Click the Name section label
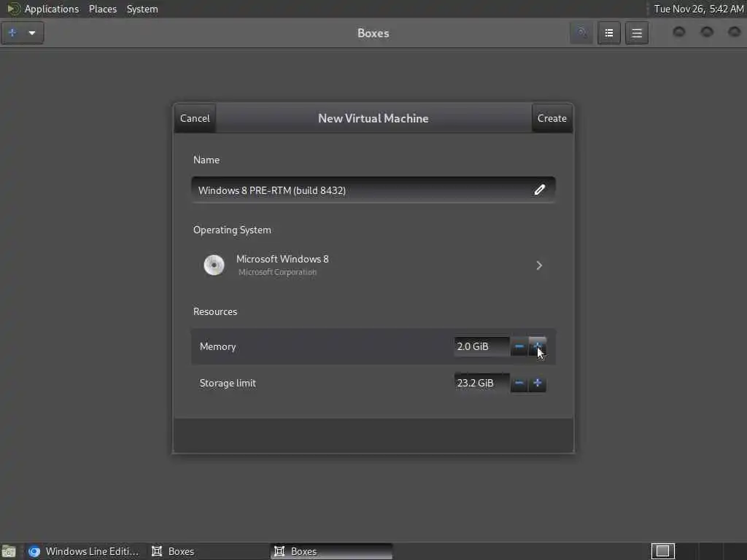 pyautogui.click(x=206, y=160)
